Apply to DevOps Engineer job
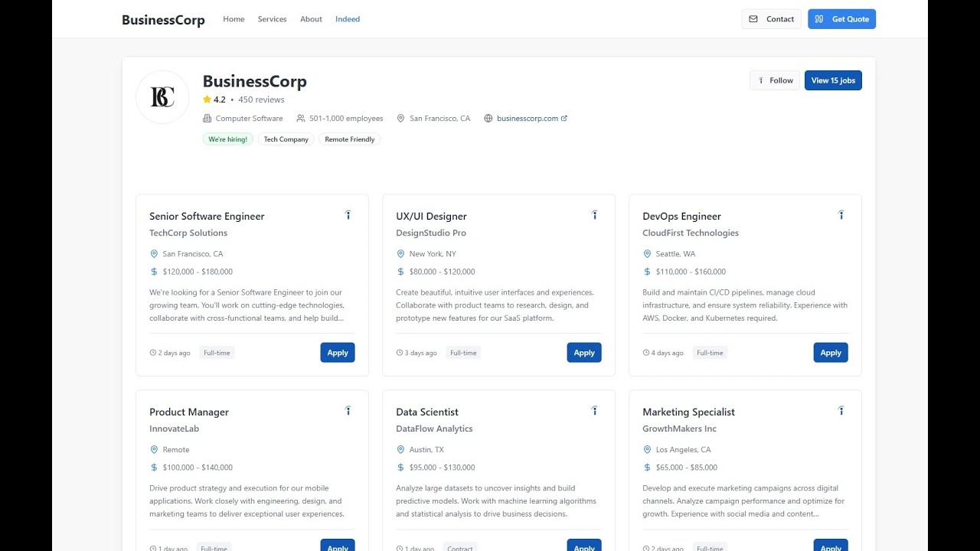The height and width of the screenshot is (551, 980). tap(831, 353)
